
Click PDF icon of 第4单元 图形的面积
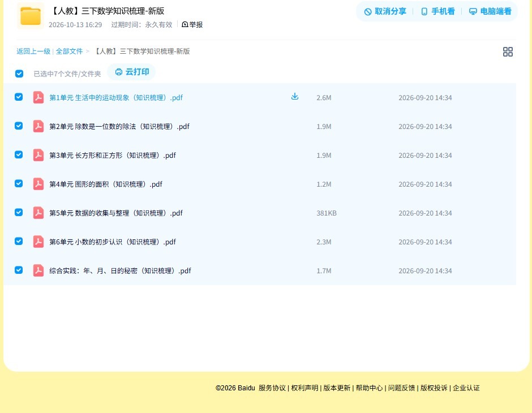click(x=38, y=184)
